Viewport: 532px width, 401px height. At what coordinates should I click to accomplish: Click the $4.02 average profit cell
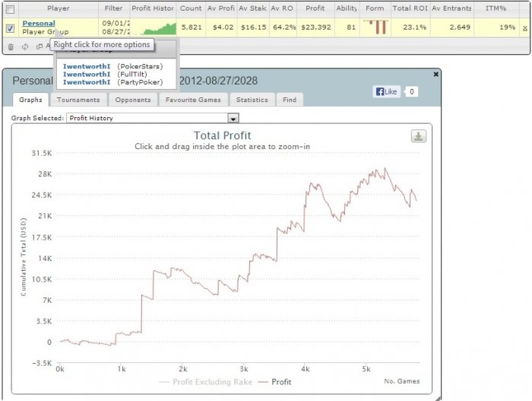[223, 27]
